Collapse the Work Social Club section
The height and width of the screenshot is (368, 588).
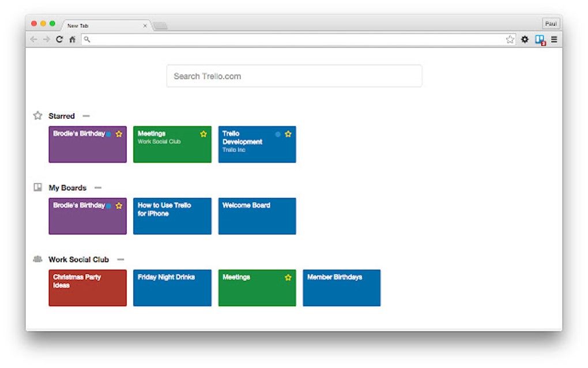[x=121, y=259]
